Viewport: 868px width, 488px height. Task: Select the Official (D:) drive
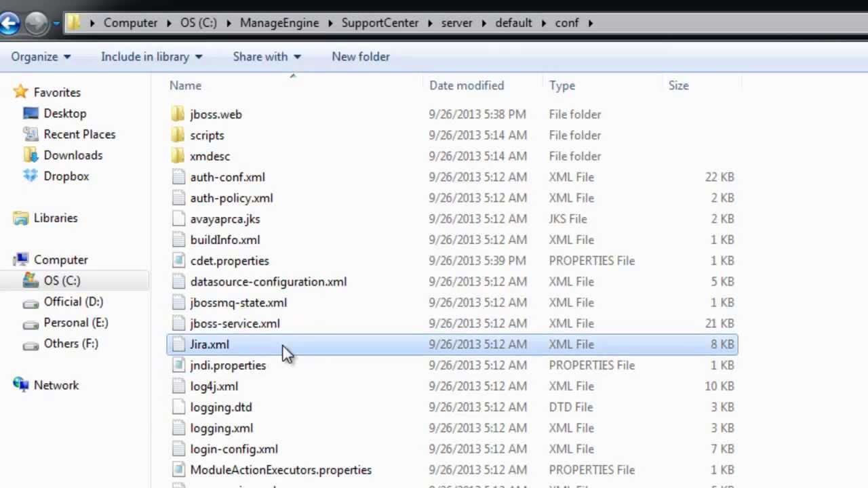(73, 302)
